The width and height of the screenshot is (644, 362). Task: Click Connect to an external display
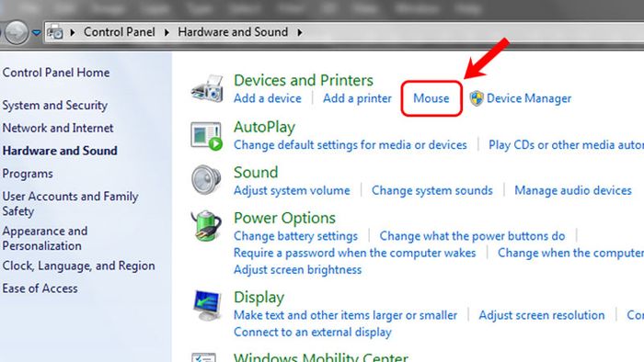click(x=313, y=332)
